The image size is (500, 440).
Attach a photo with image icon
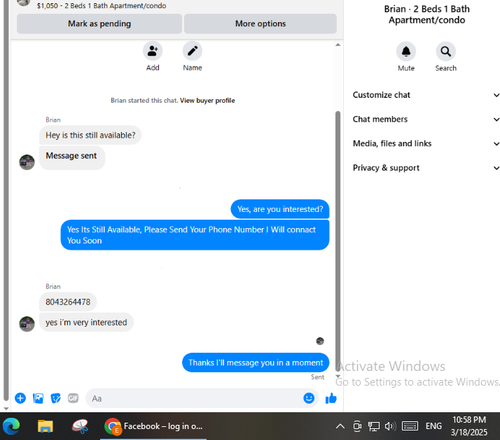tap(38, 398)
